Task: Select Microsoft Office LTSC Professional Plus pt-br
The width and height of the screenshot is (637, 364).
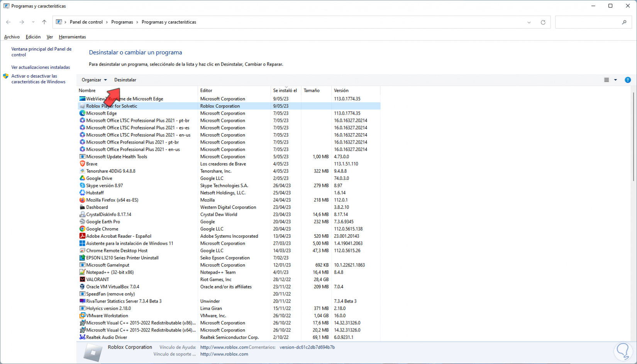Action: pos(229,120)
